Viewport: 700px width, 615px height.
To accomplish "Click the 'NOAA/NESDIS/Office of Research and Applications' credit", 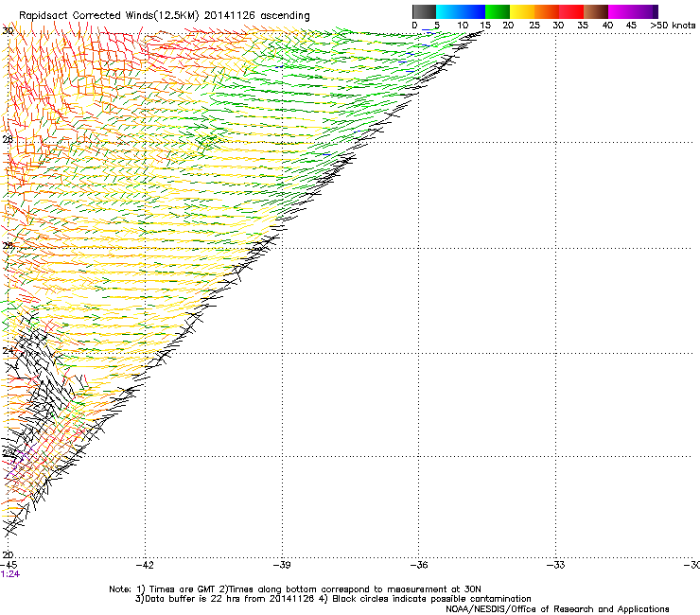I will tap(557, 609).
